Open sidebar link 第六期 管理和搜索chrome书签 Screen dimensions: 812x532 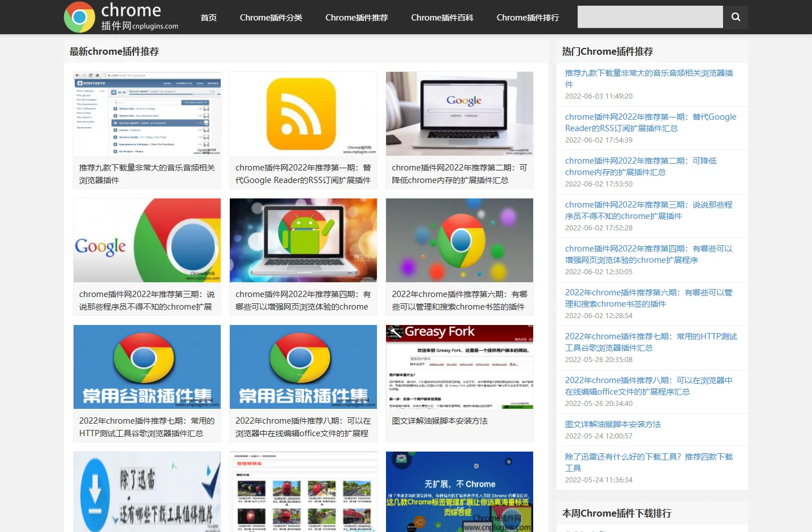649,298
